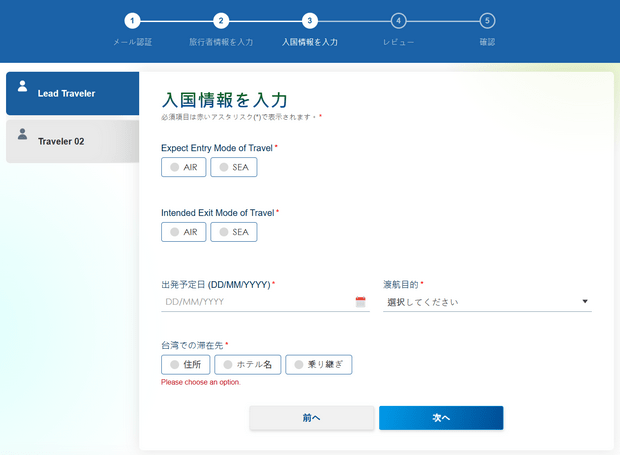Switch to the Lead Traveler tab
620x455 pixels.
(70, 93)
